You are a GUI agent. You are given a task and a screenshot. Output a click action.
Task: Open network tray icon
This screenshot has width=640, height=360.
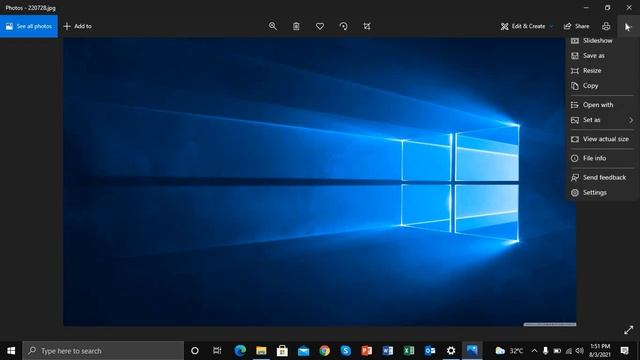point(568,351)
